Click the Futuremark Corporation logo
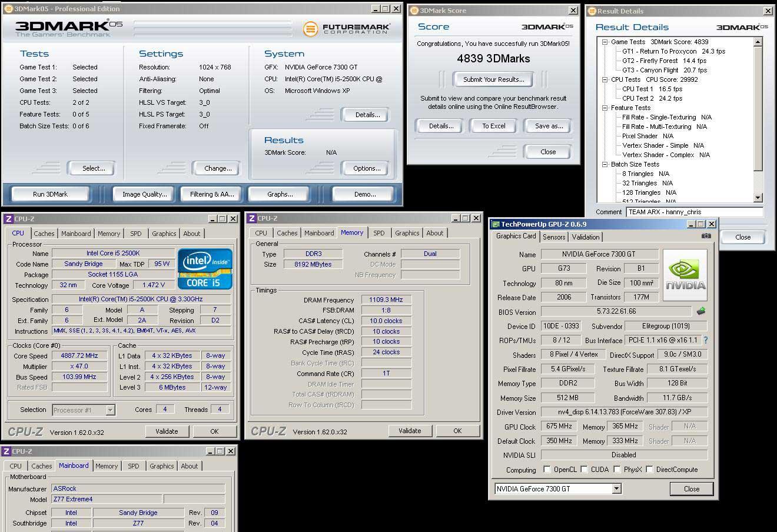 point(346,28)
